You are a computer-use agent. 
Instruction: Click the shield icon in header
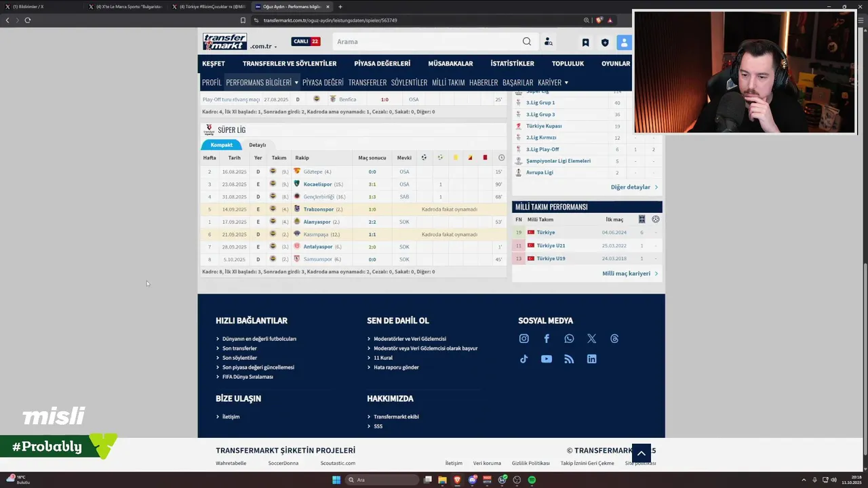[605, 42]
